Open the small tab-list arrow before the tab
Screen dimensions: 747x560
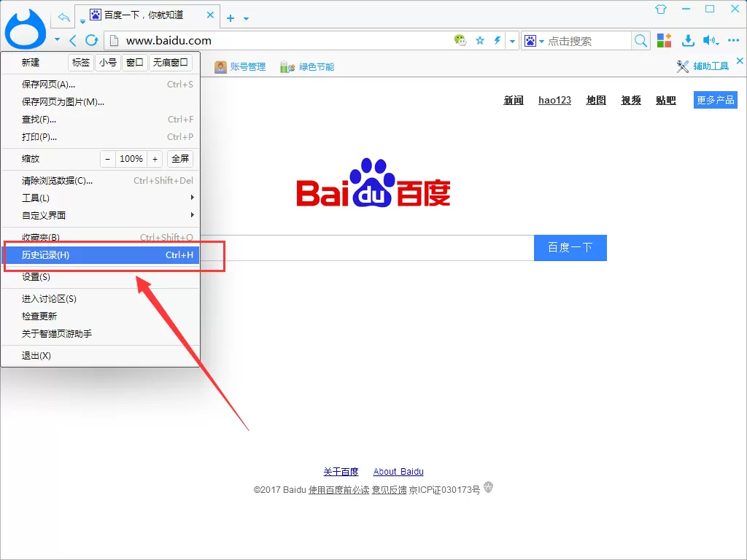tap(82, 21)
